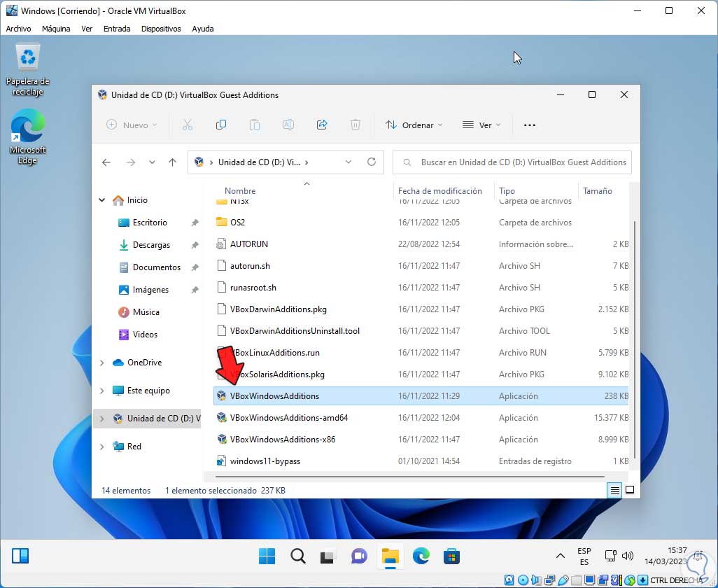
Task: Open the Ver dropdown in Explorer
Action: pos(481,125)
